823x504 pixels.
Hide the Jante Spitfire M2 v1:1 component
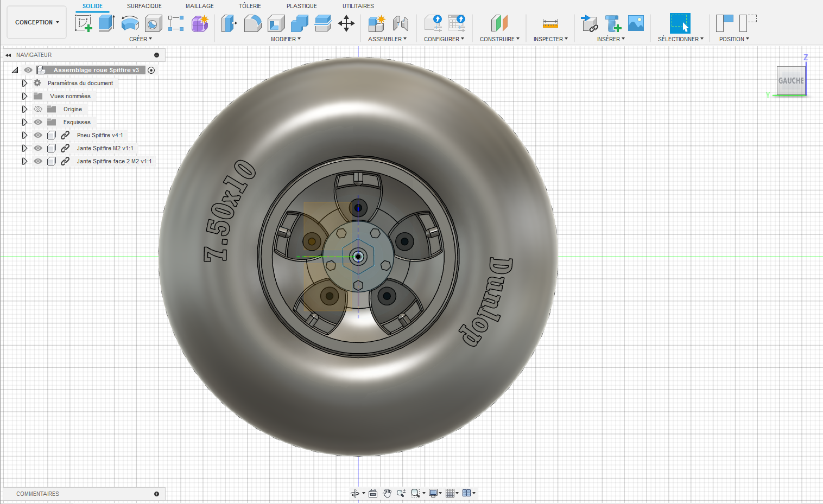38,148
